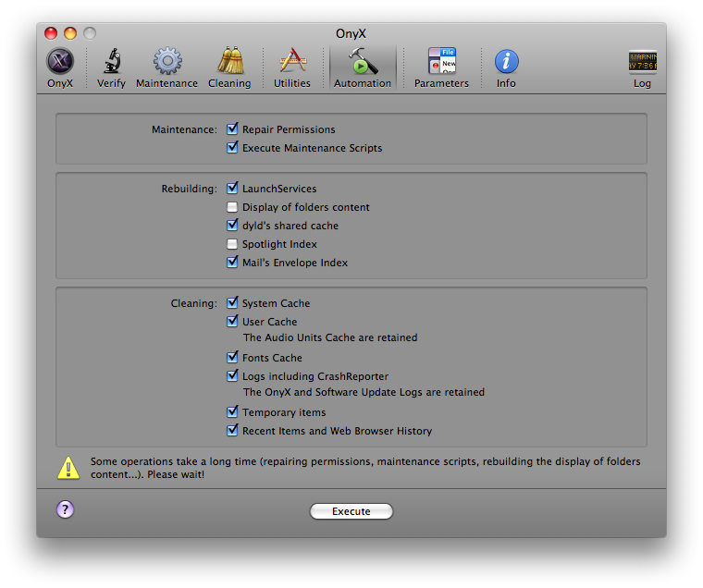This screenshot has width=703, height=588.
Task: Uncheck dyld's shared cache
Action: point(232,225)
